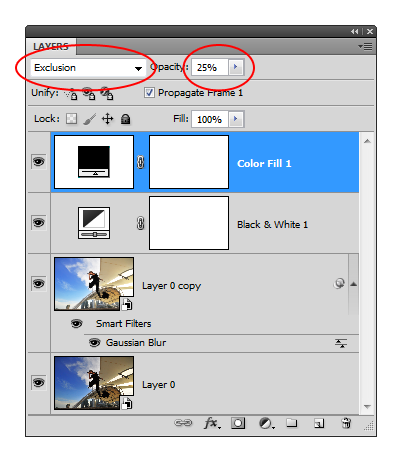
Task: Delete layer with trash icon
Action: coord(346,423)
